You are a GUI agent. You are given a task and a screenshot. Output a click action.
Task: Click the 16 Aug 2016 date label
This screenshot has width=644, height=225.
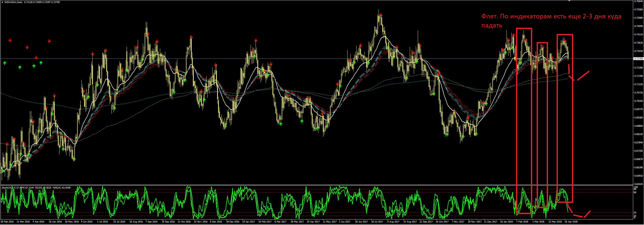coord(136,222)
